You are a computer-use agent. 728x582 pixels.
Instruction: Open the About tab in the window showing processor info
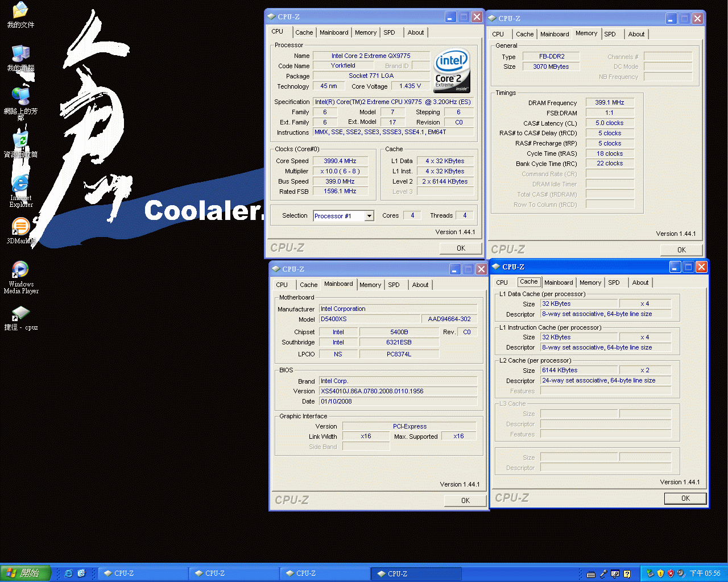(415, 32)
